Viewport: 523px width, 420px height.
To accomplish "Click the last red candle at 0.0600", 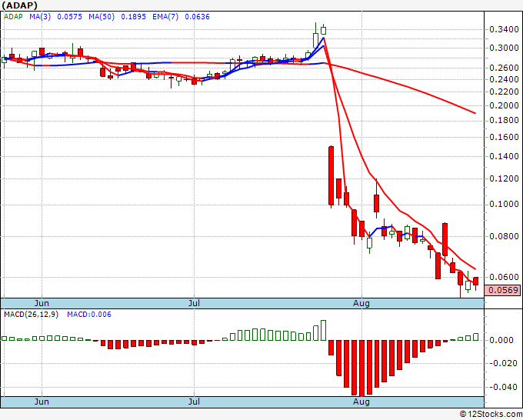I will tap(475, 282).
